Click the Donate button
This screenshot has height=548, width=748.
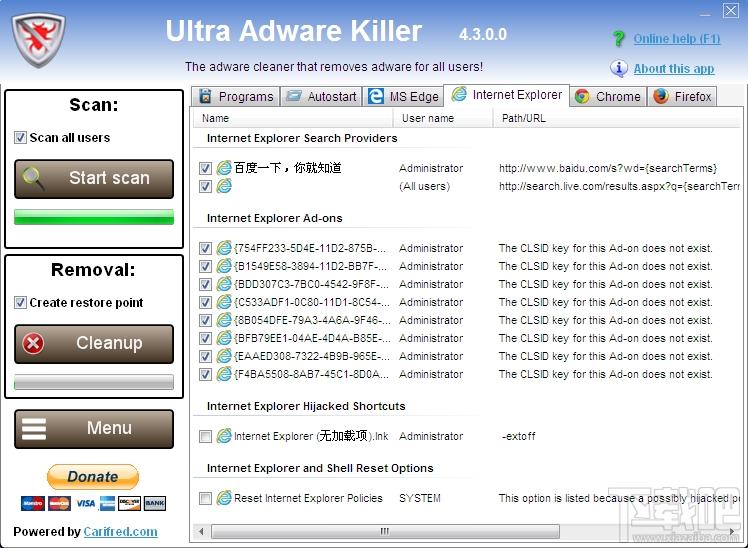click(93, 476)
